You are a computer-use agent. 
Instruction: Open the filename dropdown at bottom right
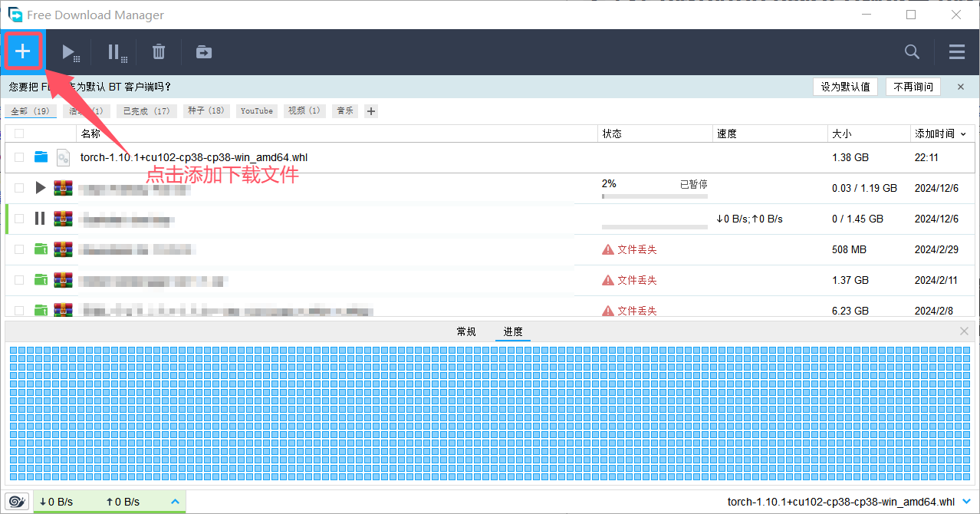click(965, 501)
